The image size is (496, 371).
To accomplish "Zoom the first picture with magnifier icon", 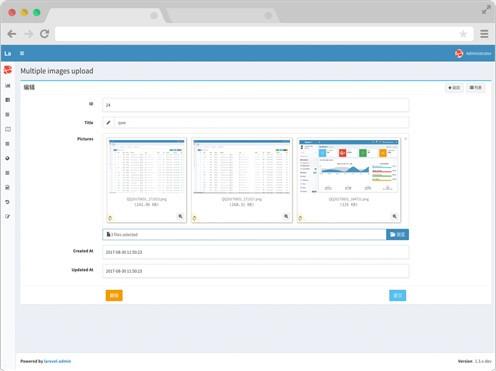I will 180,216.
